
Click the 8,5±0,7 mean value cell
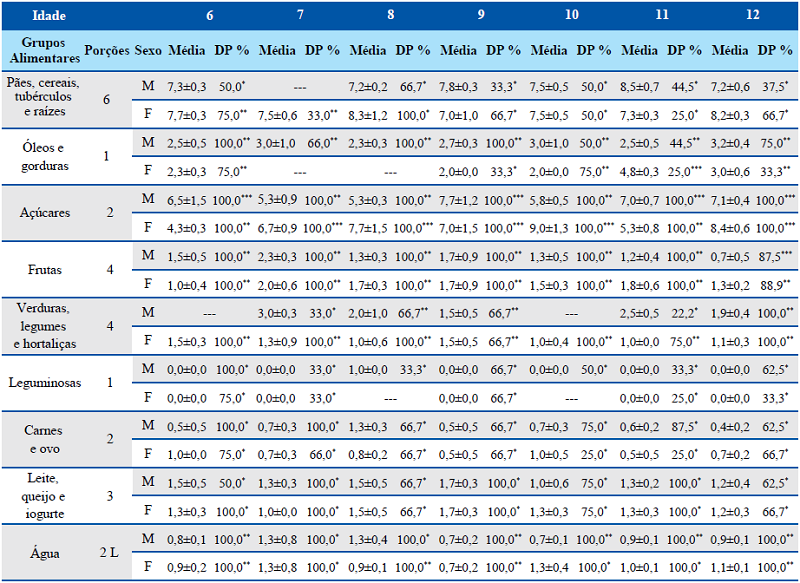point(640,86)
